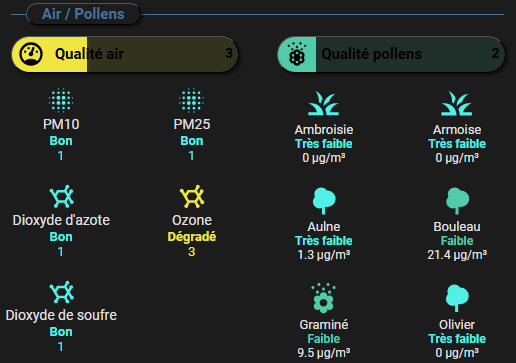Image resolution: width=516 pixels, height=363 pixels.
Task: Open the Graminé flower icon
Action: pos(323,298)
